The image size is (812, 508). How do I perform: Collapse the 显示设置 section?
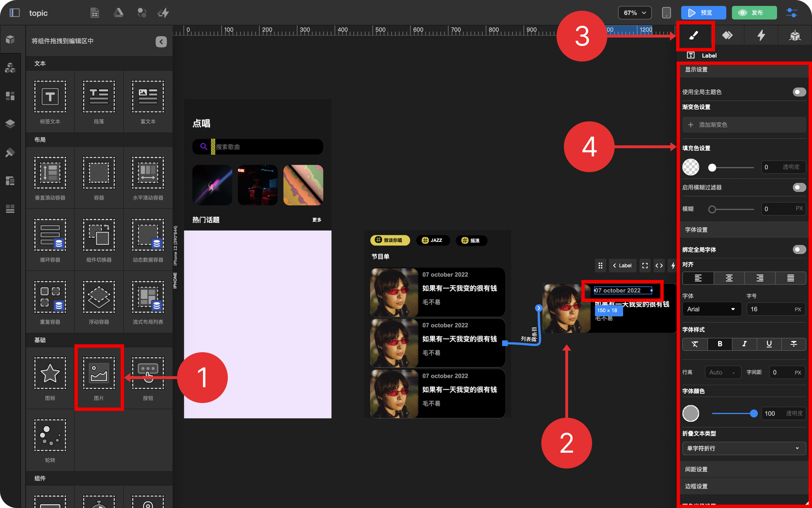[x=744, y=69]
